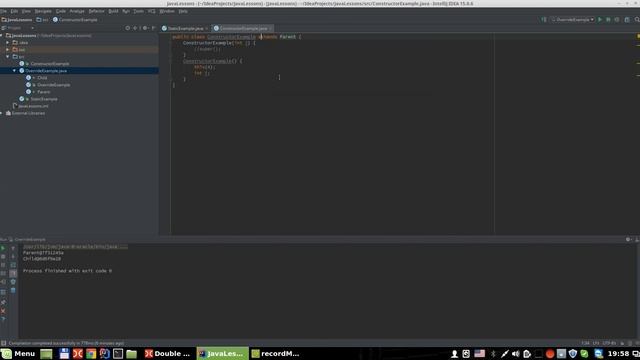Run OverrideExample with the green toolbar play button
This screenshot has width=640, height=360.
(x=600, y=20)
